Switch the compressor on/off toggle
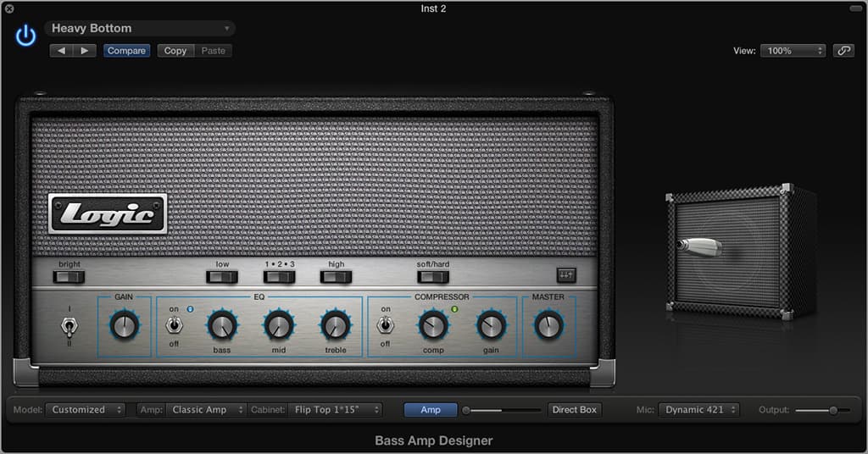 386,325
